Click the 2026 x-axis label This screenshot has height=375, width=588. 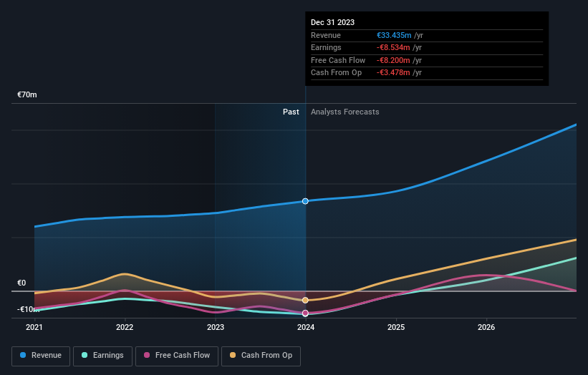486,327
